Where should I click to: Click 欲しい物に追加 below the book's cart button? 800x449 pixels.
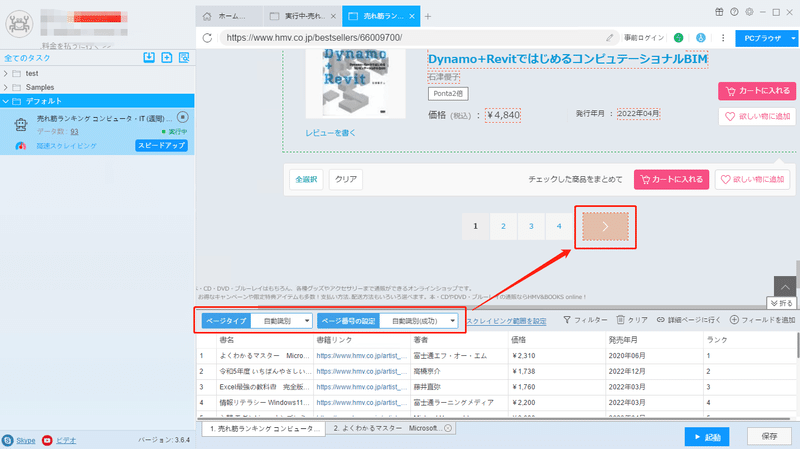click(757, 117)
